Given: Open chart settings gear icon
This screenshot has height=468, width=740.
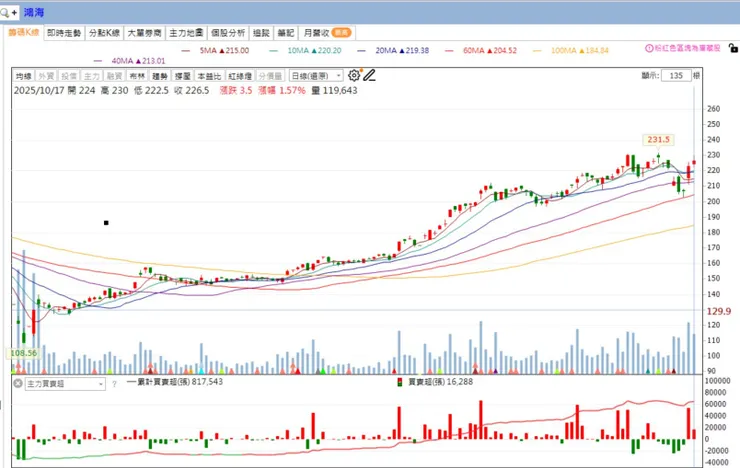Looking at the screenshot, I should 353,75.
